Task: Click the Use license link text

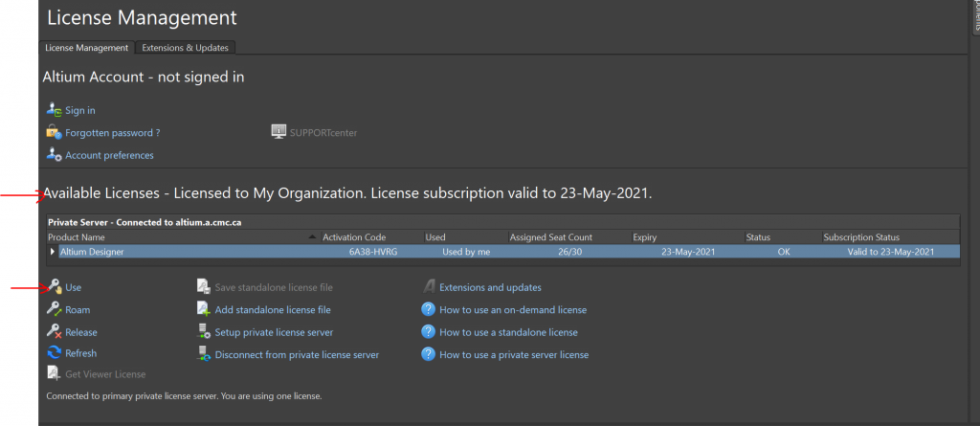Action: (73, 288)
